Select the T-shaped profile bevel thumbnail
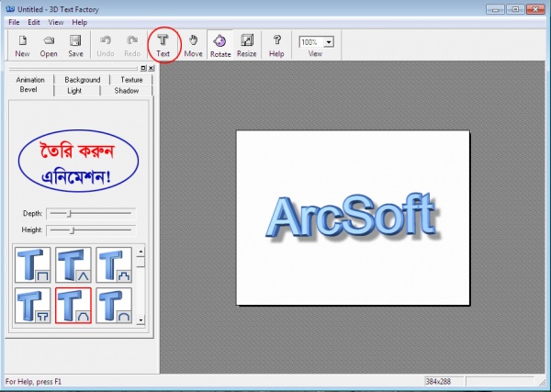Image resolution: width=551 pixels, height=392 pixels. pos(33,305)
